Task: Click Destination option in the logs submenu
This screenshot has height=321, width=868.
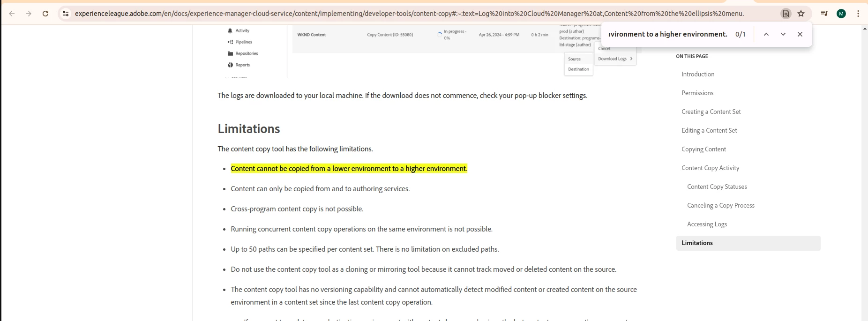Action: pyautogui.click(x=578, y=69)
